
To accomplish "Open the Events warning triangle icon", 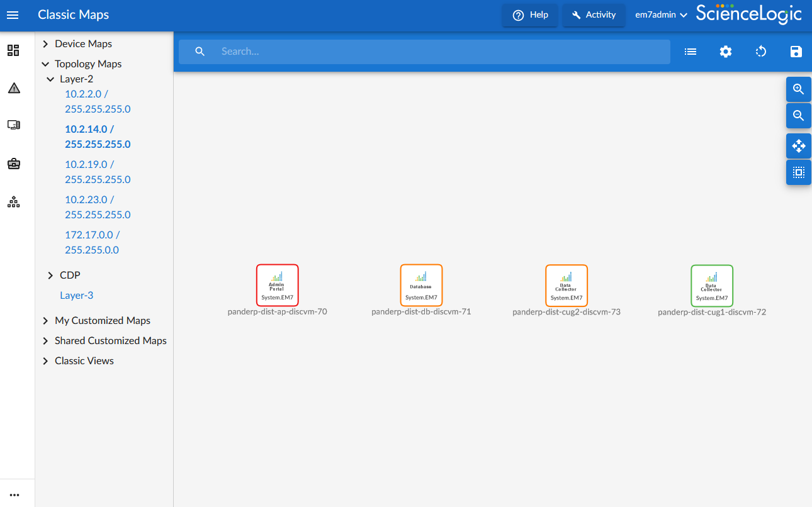I will [x=13, y=88].
